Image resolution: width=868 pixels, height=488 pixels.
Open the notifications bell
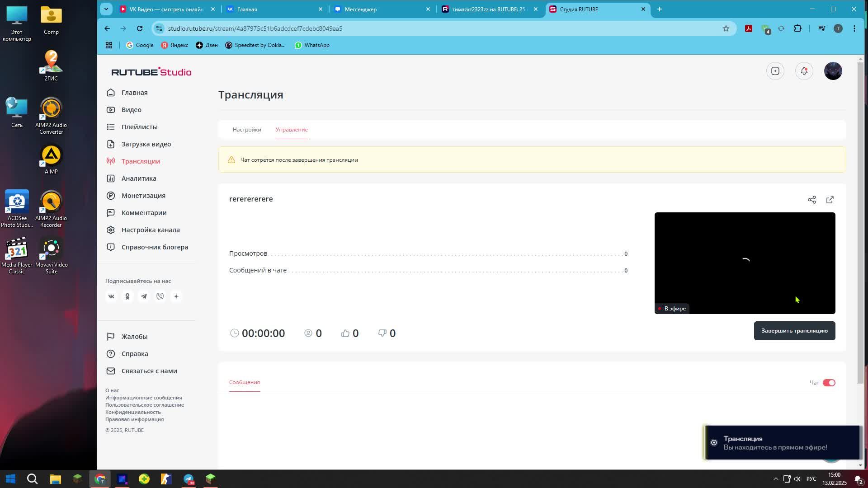804,71
